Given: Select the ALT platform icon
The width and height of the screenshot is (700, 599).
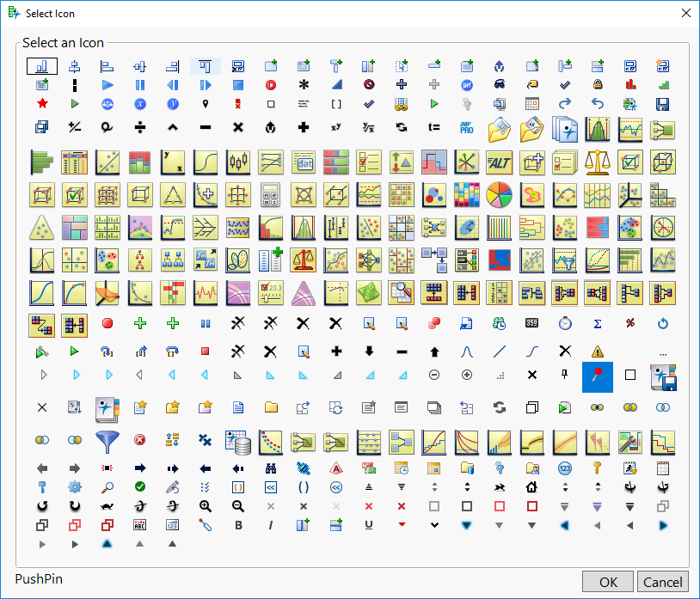Looking at the screenshot, I should point(499,162).
